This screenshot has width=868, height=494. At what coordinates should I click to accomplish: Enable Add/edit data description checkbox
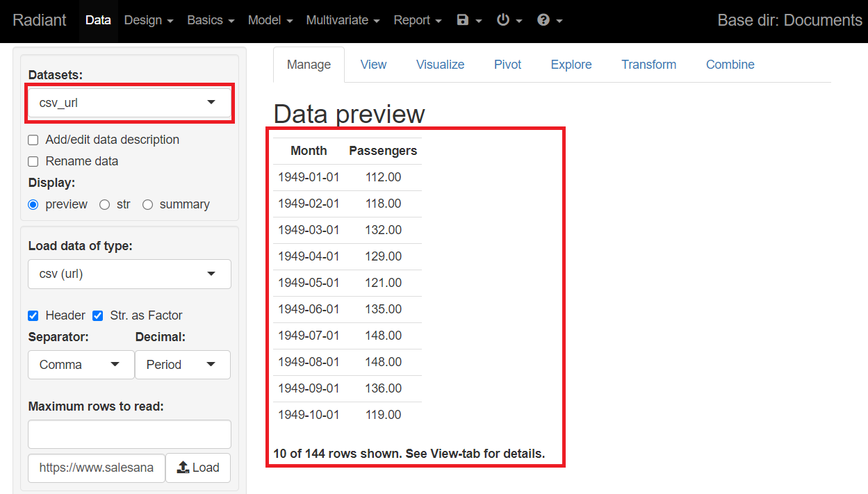click(x=33, y=140)
